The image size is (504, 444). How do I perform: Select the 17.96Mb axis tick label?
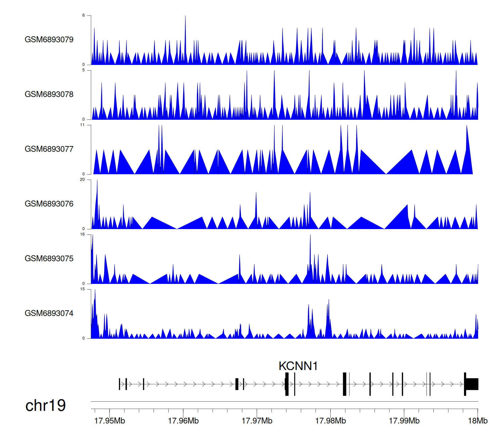(x=183, y=421)
